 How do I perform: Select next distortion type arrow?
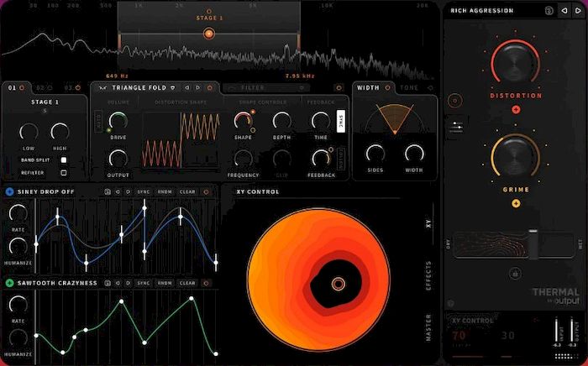197,87
